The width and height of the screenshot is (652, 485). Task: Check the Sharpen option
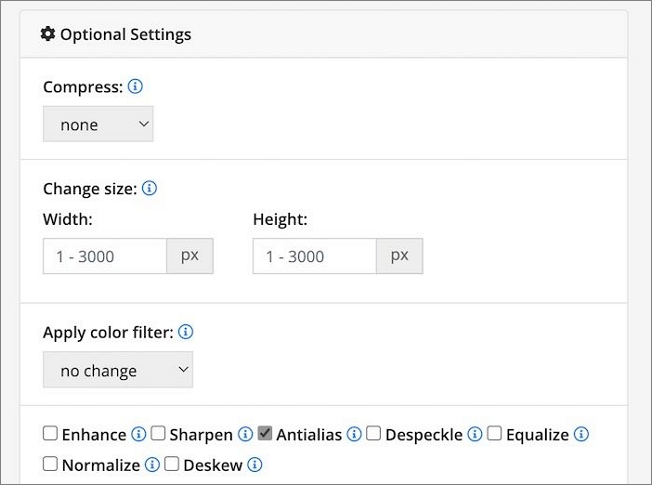pos(158,434)
